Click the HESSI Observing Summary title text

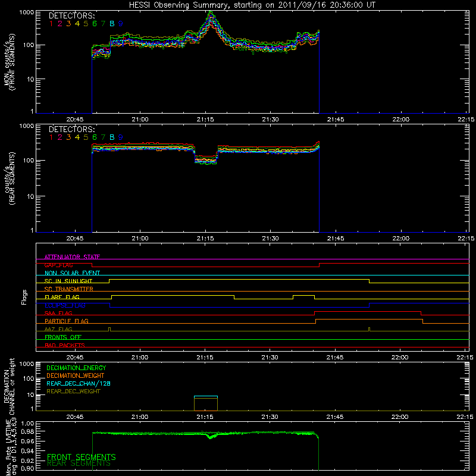tap(252, 5)
